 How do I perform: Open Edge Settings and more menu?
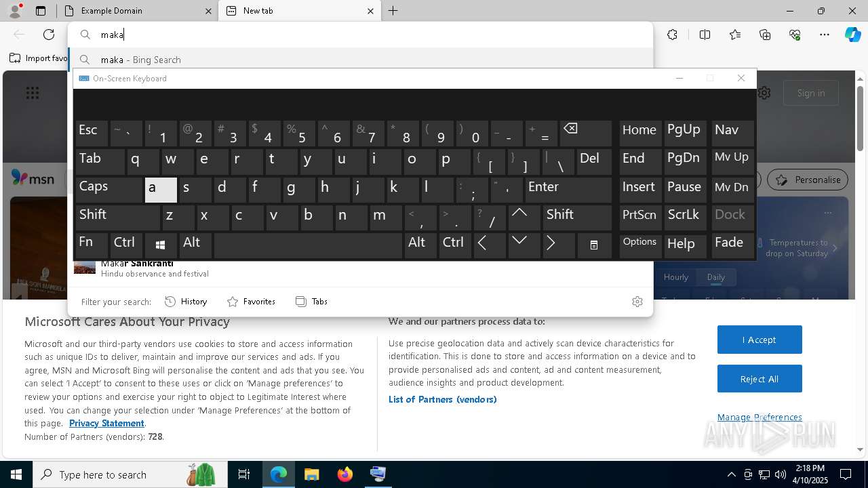point(825,35)
